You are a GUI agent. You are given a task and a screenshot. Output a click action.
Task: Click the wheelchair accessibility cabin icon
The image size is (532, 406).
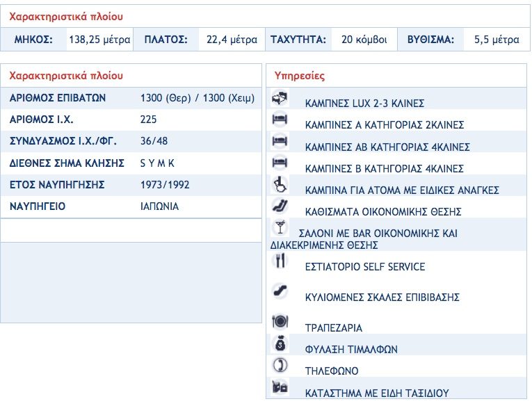pos(280,184)
